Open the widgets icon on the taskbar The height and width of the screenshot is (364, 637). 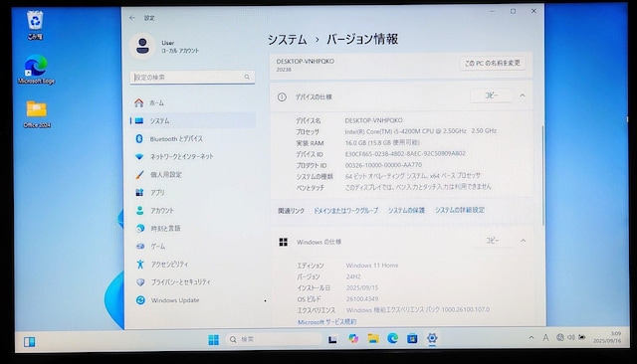tap(29, 342)
